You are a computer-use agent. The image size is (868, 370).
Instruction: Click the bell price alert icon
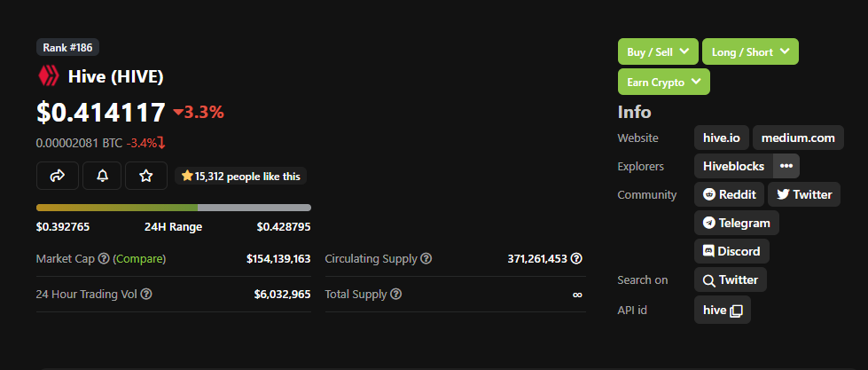point(102,176)
